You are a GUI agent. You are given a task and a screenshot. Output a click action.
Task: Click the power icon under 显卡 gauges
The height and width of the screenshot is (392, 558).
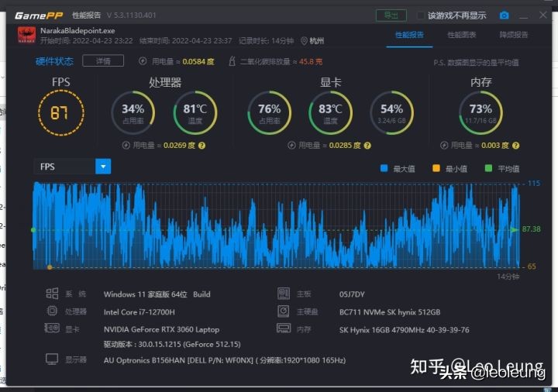[x=292, y=145]
